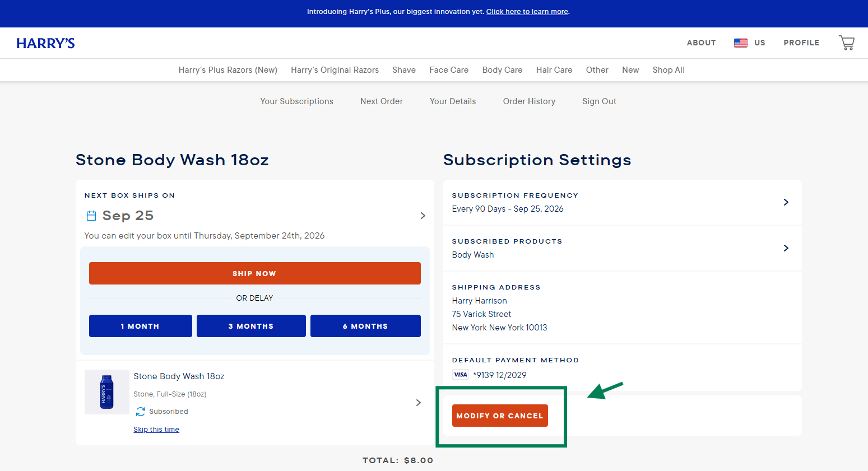Delay shipment by 1 month
The width and height of the screenshot is (868, 471).
[x=140, y=326]
